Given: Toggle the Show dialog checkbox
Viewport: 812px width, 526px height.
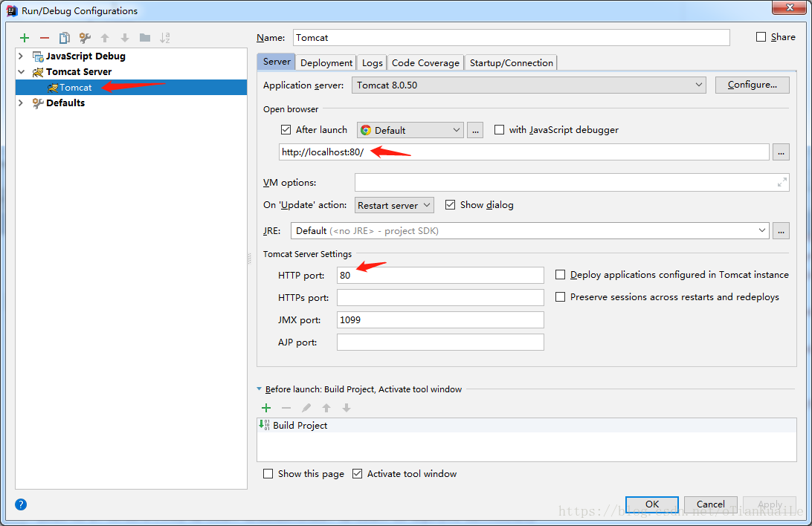Looking at the screenshot, I should 450,205.
